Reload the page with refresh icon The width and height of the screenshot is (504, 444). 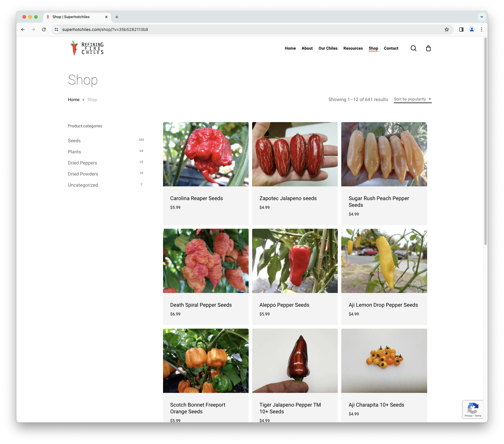click(44, 30)
